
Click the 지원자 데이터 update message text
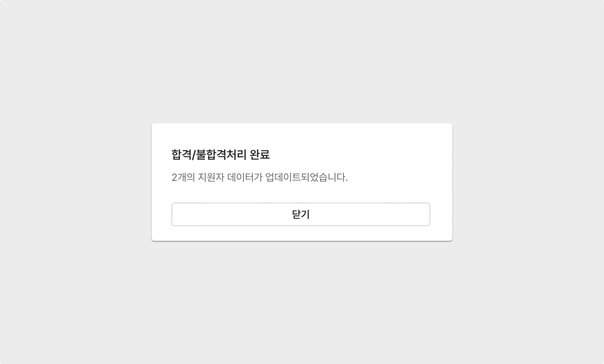260,177
